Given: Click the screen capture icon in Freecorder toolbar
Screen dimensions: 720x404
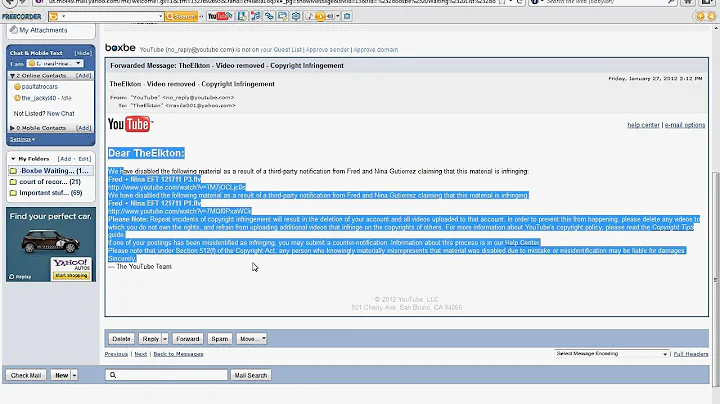Looking at the screenshot, I should point(282,17).
